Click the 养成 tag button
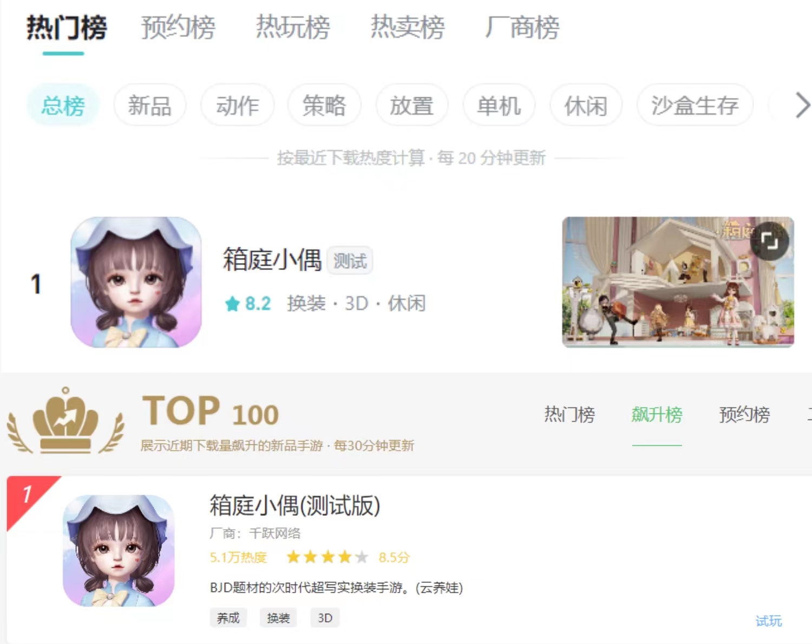The width and height of the screenshot is (812, 644). coord(228,618)
